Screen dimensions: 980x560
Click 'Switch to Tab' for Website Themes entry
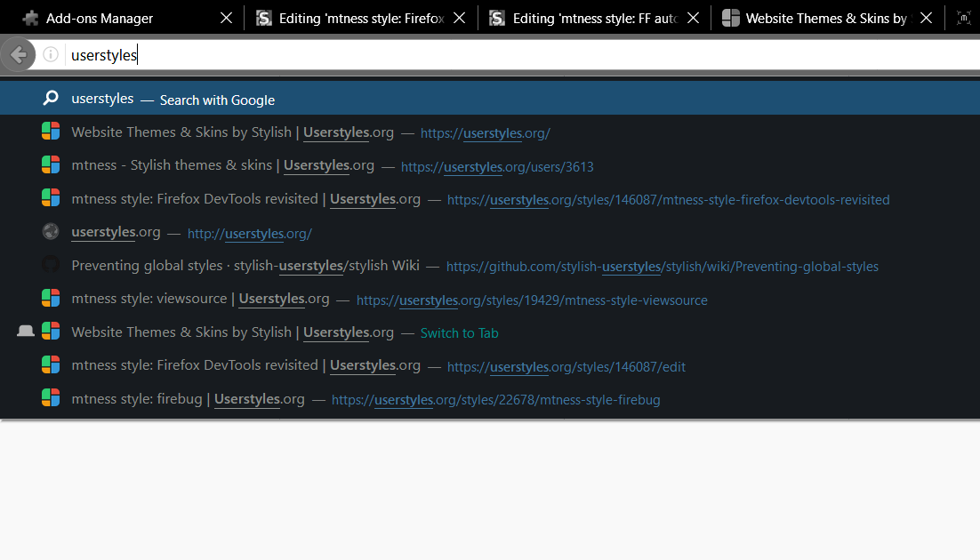click(x=460, y=333)
